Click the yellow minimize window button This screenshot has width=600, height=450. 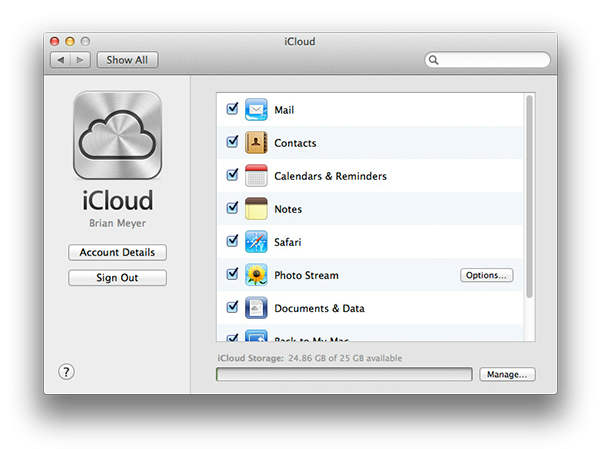[x=70, y=41]
